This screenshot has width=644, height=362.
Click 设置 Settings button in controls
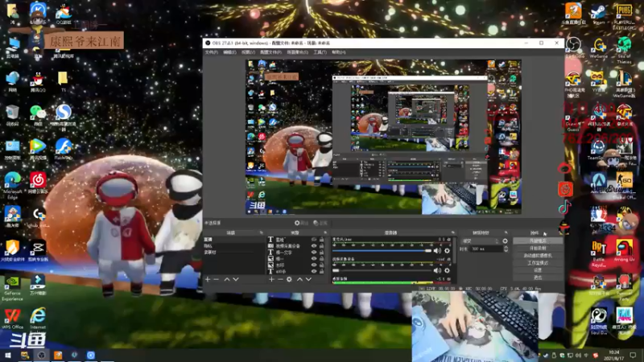[x=538, y=270]
